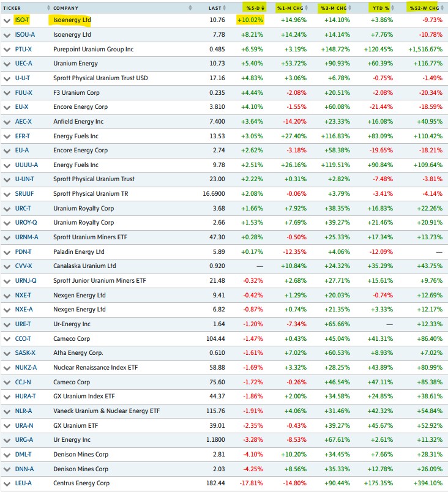The image size is (448, 492).
Task: Sort by %5-D column header
Action: tap(253, 8)
